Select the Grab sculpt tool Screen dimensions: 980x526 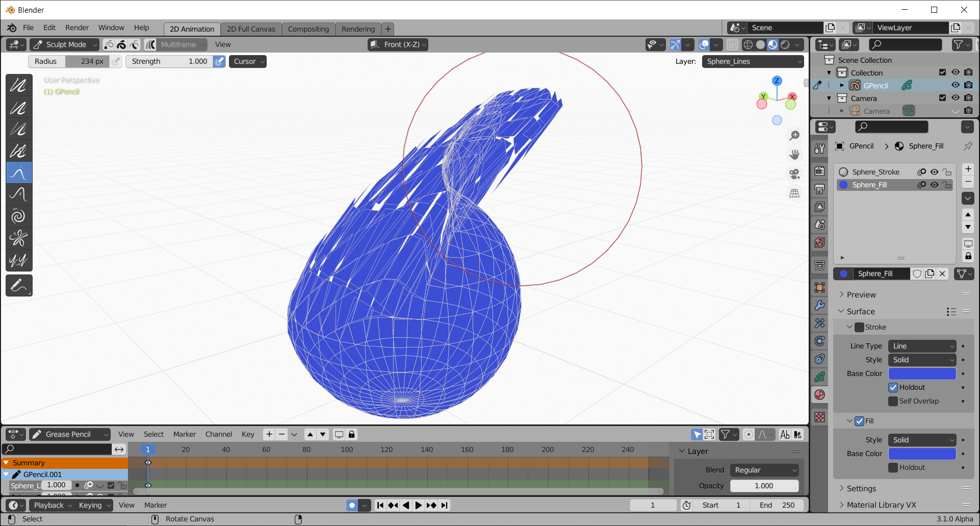tap(19, 173)
